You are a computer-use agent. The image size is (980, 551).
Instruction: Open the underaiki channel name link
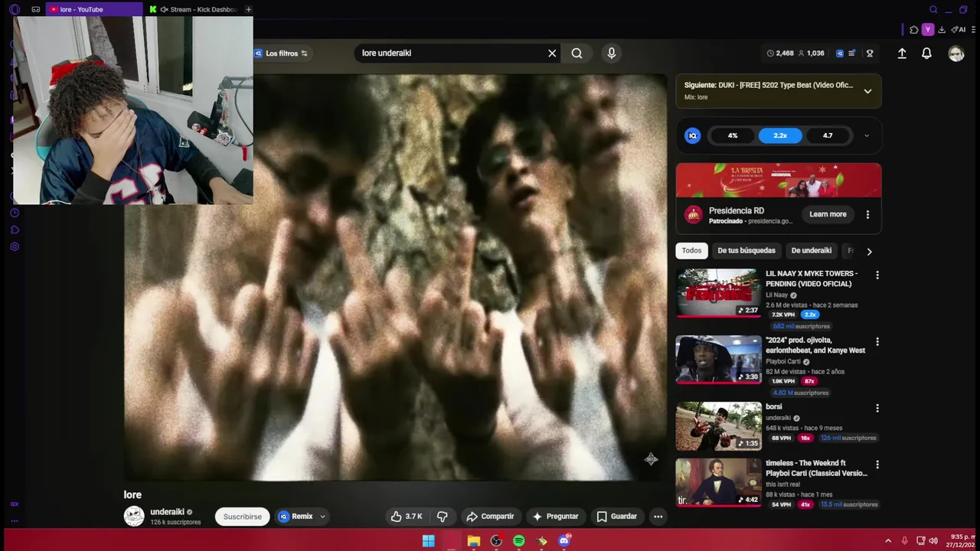[x=167, y=511]
